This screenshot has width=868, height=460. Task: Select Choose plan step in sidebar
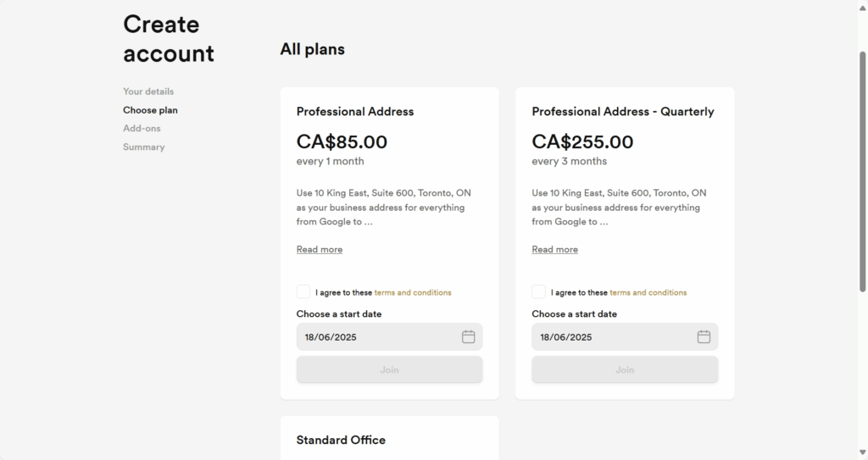coord(150,110)
